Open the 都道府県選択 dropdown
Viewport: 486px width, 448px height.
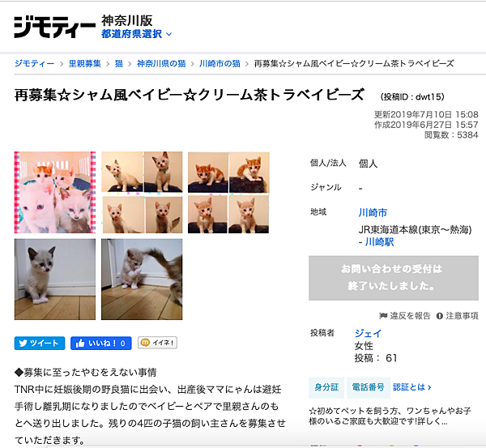click(136, 34)
